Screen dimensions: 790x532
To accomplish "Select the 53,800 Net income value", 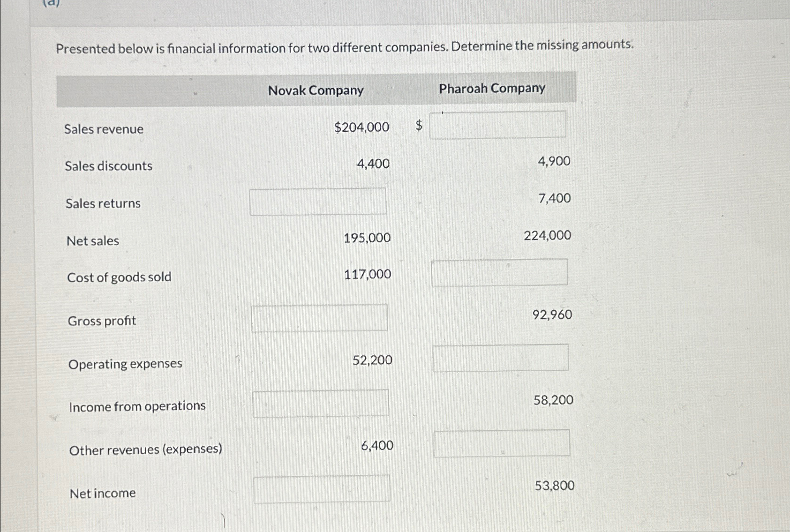I will (x=554, y=486).
